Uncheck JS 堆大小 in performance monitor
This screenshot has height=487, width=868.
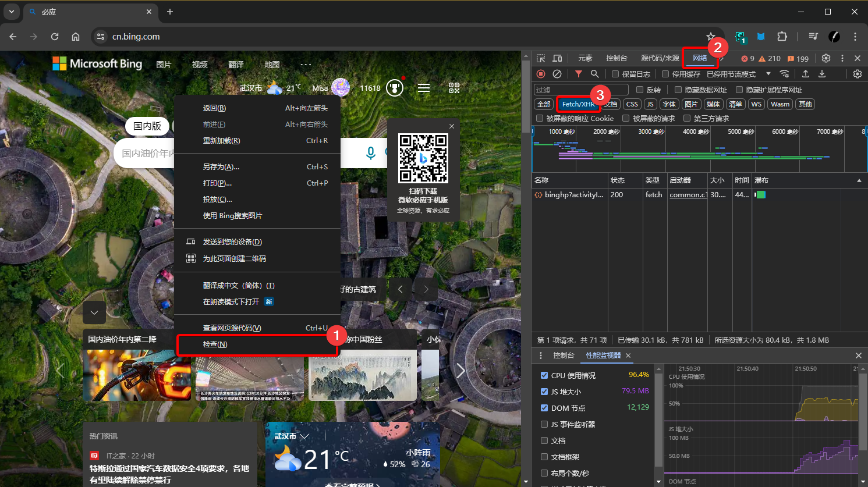[x=544, y=392]
